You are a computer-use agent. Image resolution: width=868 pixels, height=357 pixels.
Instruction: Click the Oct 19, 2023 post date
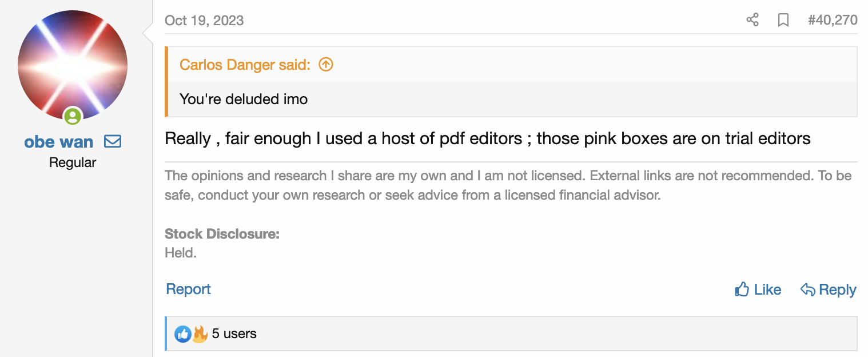click(x=204, y=21)
